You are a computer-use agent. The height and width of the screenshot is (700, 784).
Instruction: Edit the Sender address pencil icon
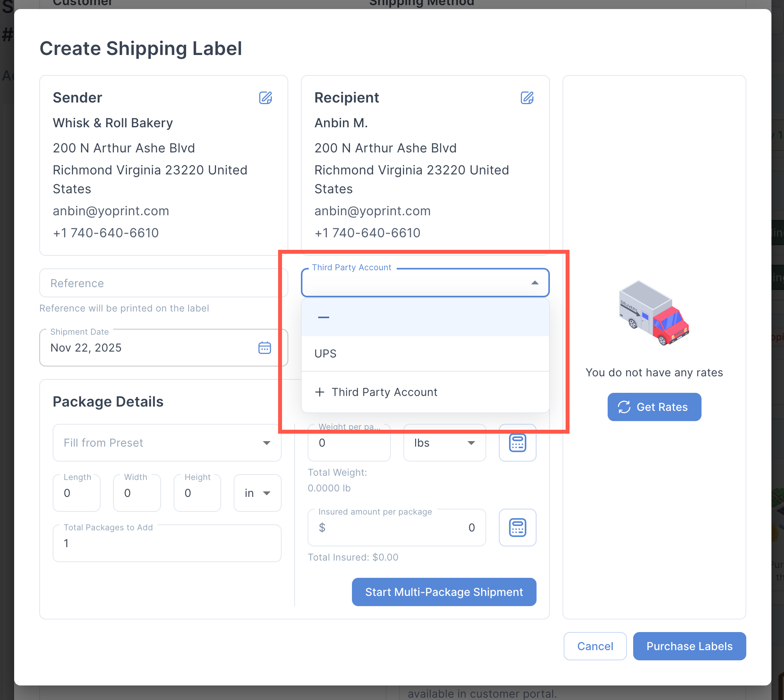[x=266, y=98]
